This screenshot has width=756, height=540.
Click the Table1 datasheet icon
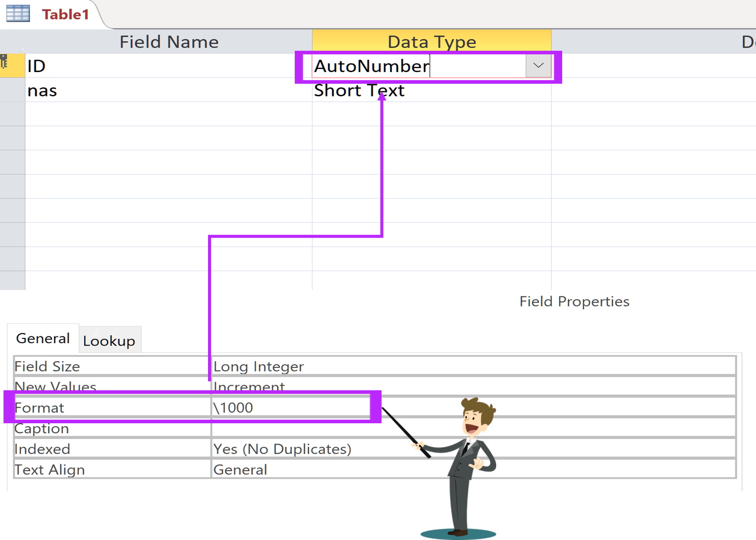pyautogui.click(x=18, y=13)
